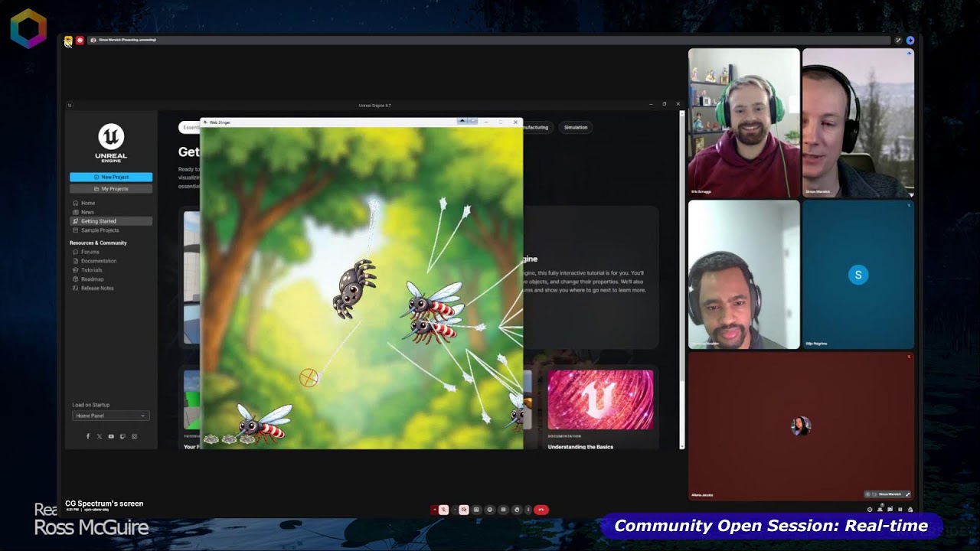Image resolution: width=980 pixels, height=551 pixels.
Task: Click the red crosshair in Web Slinger
Action: point(309,377)
